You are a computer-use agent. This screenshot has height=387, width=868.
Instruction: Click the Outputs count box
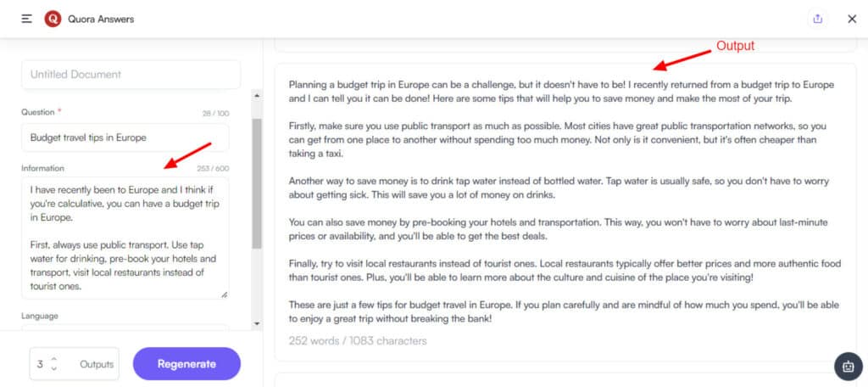(x=74, y=364)
